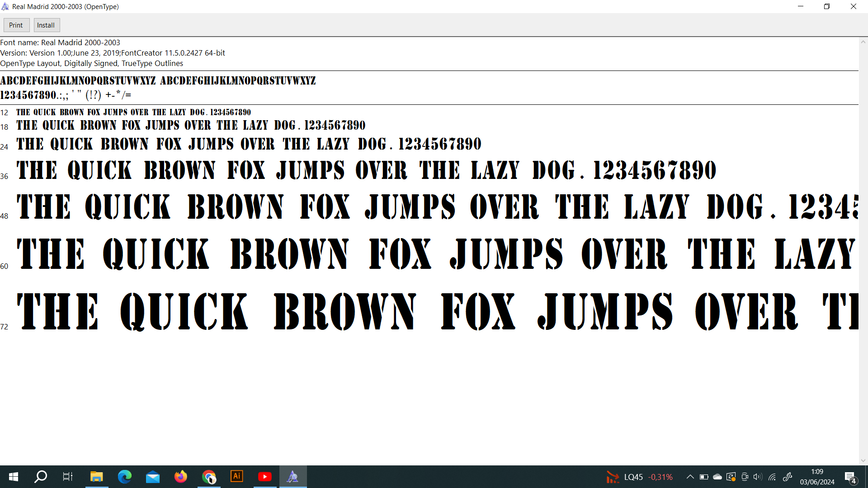The width and height of the screenshot is (868, 488).
Task: Select the Font Viewer taskbar icon
Action: click(x=293, y=477)
